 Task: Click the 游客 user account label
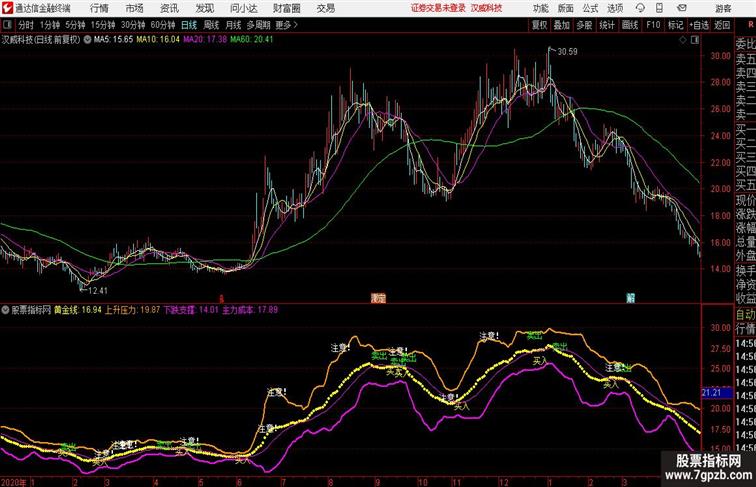tap(723, 8)
